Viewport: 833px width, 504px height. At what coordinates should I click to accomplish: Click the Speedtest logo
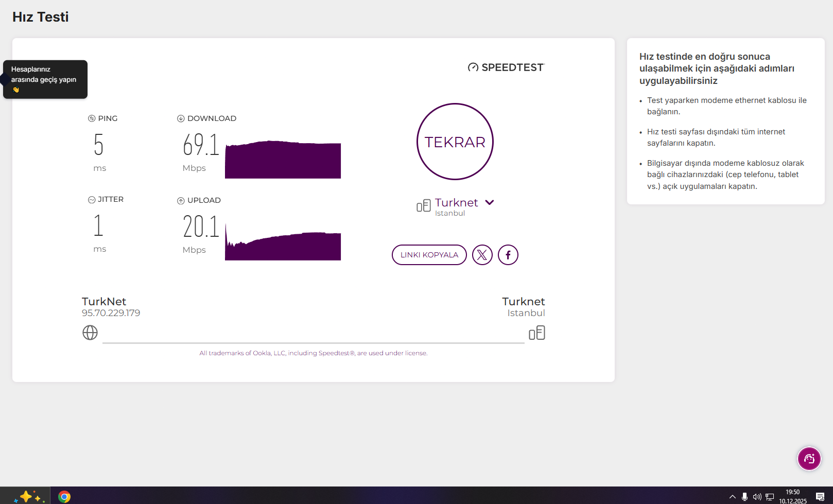tap(506, 67)
